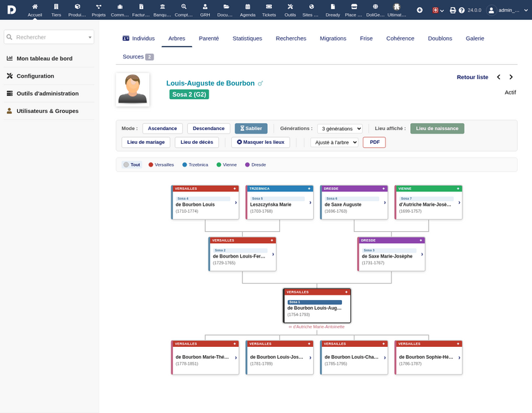Switch to the Cohérence tab
532x413 pixels.
click(x=400, y=39)
